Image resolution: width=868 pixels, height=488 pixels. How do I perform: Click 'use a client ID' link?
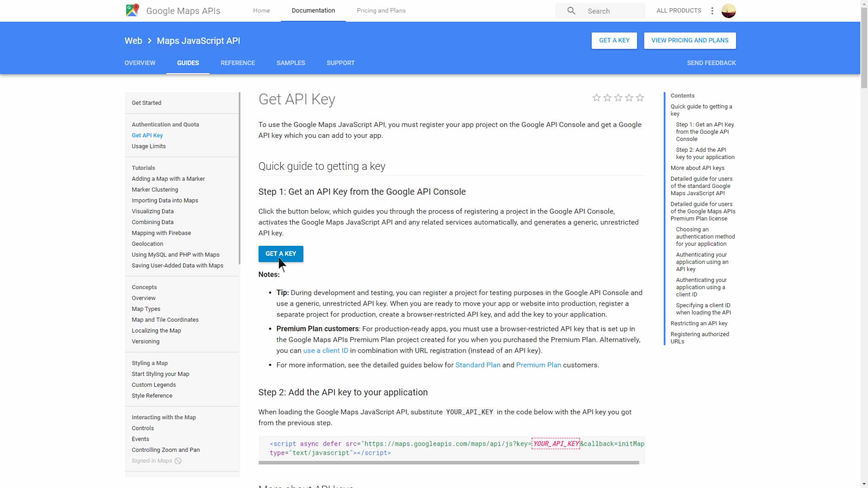325,351
